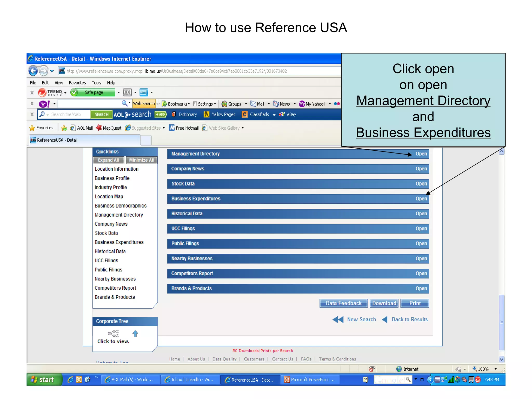The height and width of the screenshot is (399, 532).
Task: Jump to Industry Profile quicklink
Action: click(111, 187)
